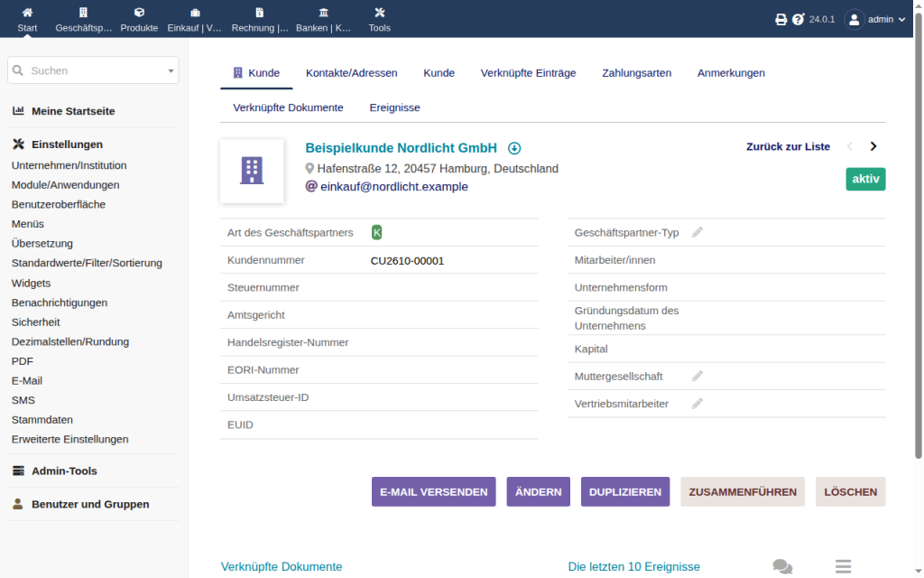Screen dimensions: 924x578
Task: Expand the Suchen search dropdown arrow
Action: pos(171,70)
